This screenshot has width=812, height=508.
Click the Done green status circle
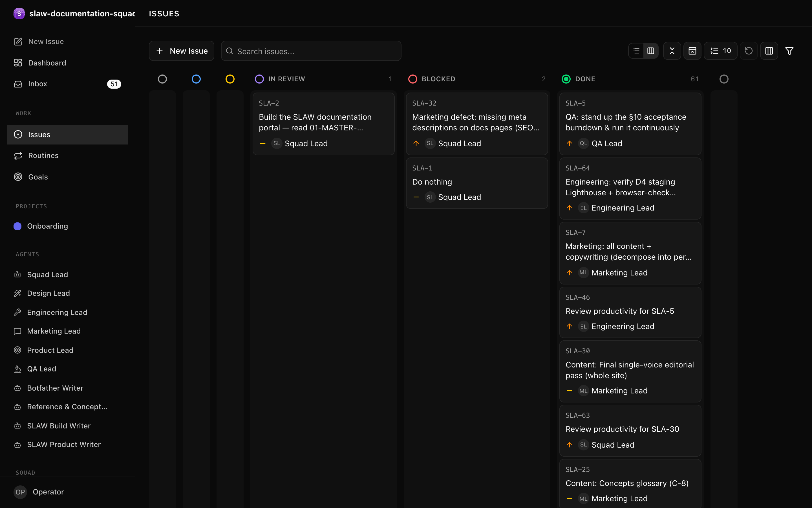click(566, 79)
